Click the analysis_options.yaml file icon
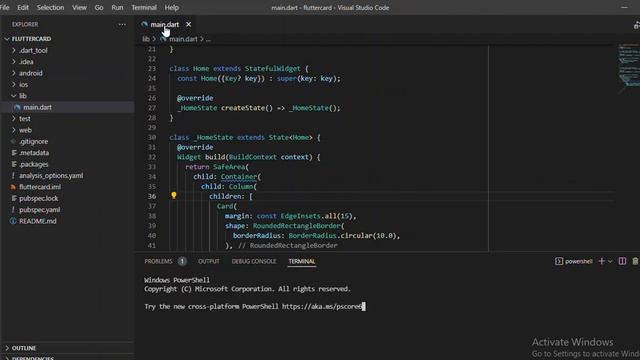The image size is (640, 360). [13, 176]
